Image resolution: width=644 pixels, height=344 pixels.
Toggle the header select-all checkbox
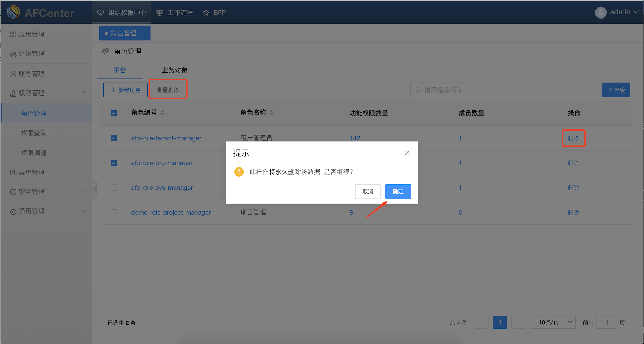(x=114, y=113)
